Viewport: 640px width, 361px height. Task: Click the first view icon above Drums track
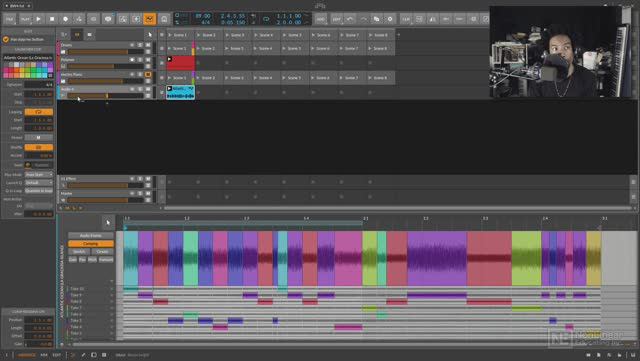point(64,35)
